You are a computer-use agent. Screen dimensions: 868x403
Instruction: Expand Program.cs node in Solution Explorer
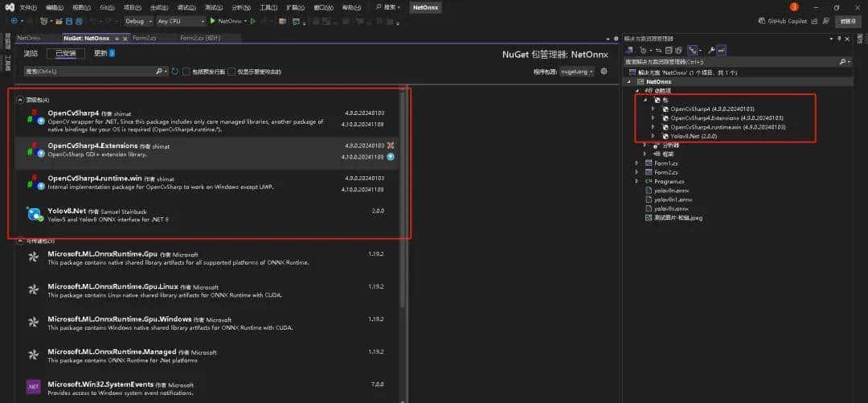(x=637, y=181)
